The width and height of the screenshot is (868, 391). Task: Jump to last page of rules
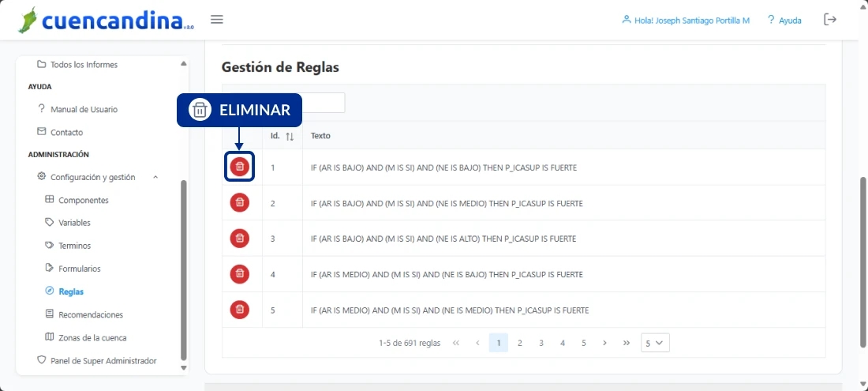[627, 343]
